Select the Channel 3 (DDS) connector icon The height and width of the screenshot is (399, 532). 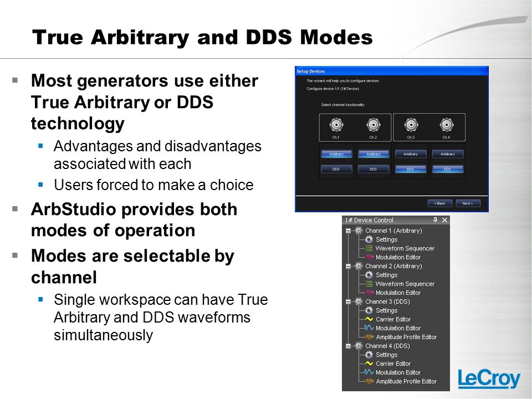(x=359, y=301)
